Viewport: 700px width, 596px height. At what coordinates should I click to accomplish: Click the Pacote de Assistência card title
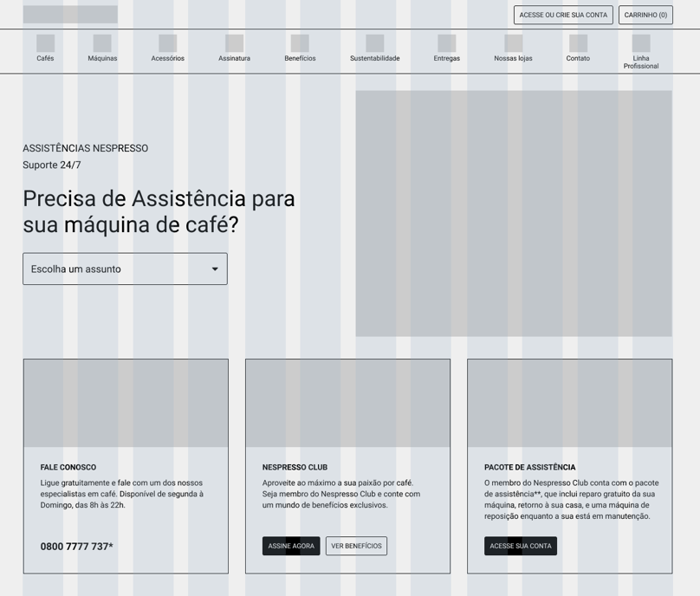coord(530,468)
